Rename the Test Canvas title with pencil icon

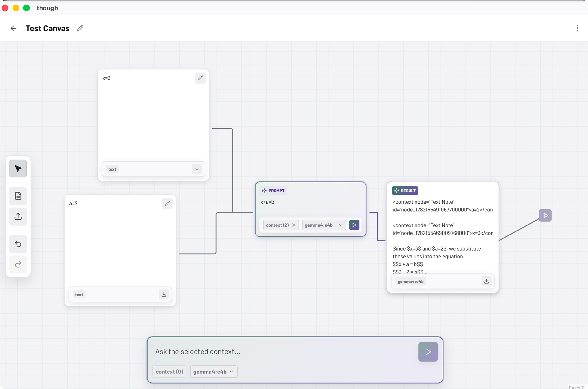tap(80, 28)
